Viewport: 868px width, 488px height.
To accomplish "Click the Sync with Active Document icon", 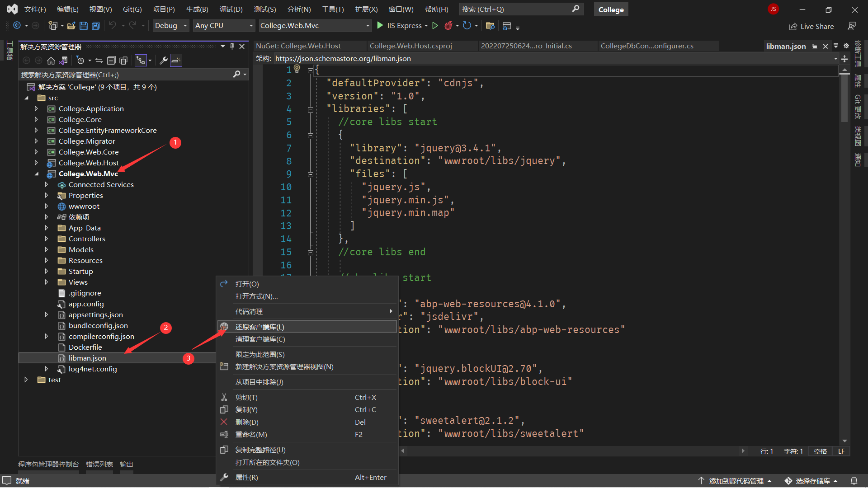I will pyautogui.click(x=99, y=61).
